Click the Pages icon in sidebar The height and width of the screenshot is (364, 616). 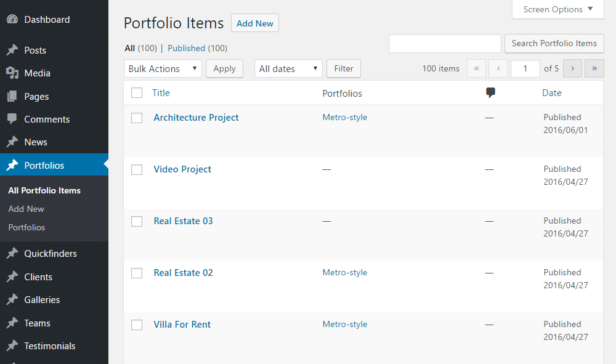pyautogui.click(x=12, y=96)
